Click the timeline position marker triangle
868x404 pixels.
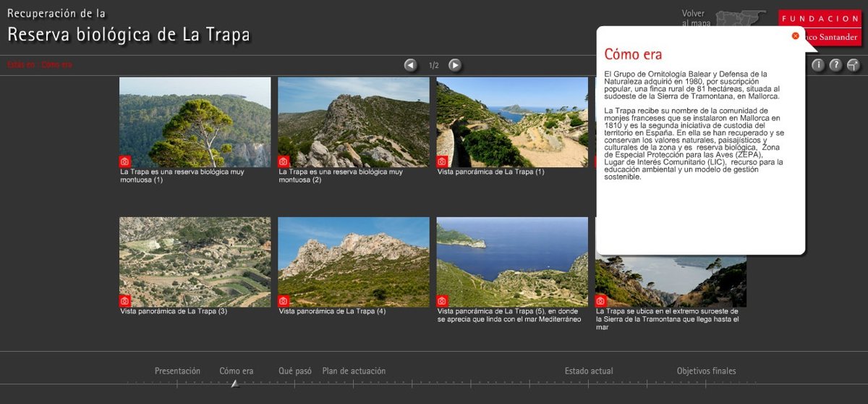coord(234,384)
